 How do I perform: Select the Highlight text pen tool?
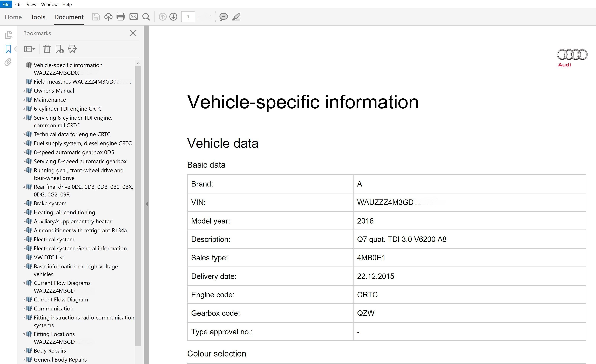(x=236, y=17)
